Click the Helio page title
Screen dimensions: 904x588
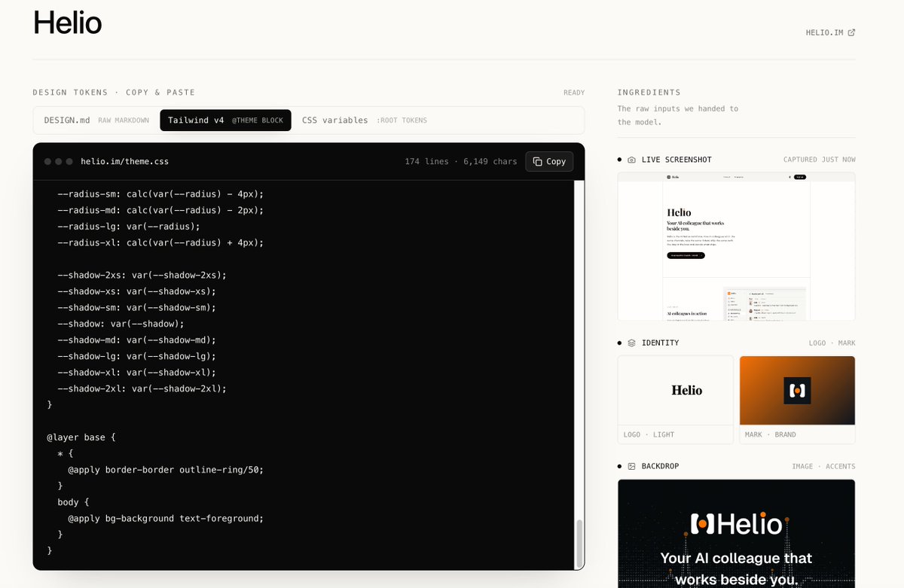tap(68, 23)
